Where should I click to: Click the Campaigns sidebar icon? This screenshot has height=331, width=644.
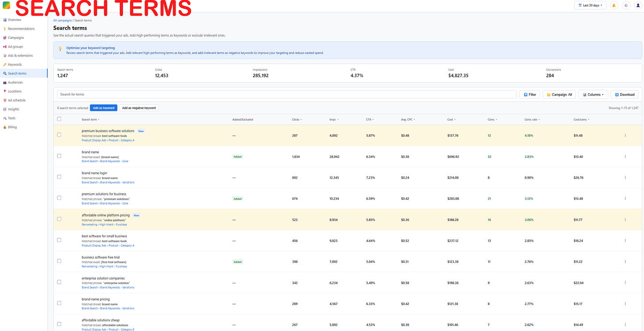[4, 38]
